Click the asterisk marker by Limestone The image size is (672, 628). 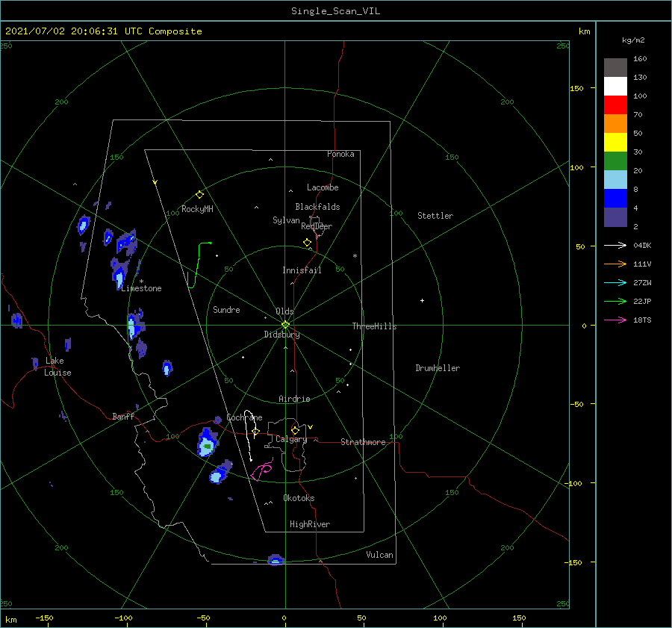141,282
